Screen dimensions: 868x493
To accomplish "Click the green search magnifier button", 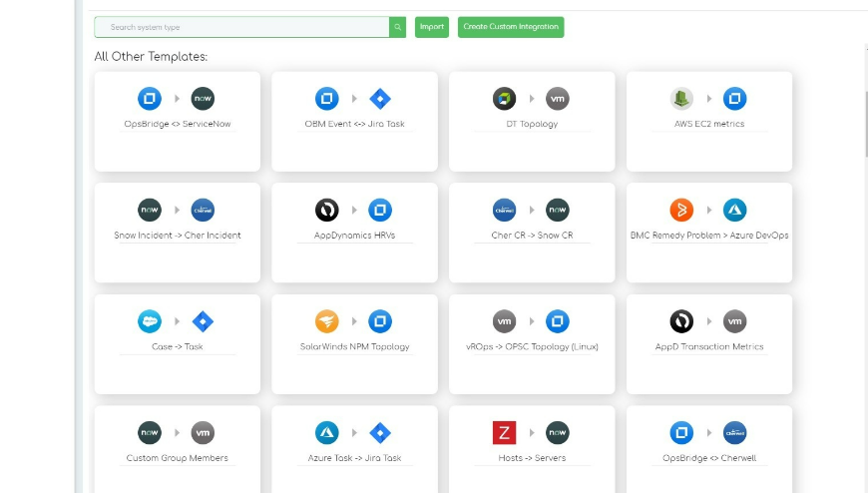I will pyautogui.click(x=397, y=27).
